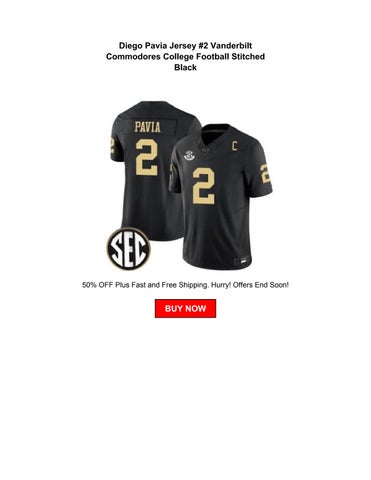Click the gold 2 on front jersey chest
The image size is (371, 480).
204,186
